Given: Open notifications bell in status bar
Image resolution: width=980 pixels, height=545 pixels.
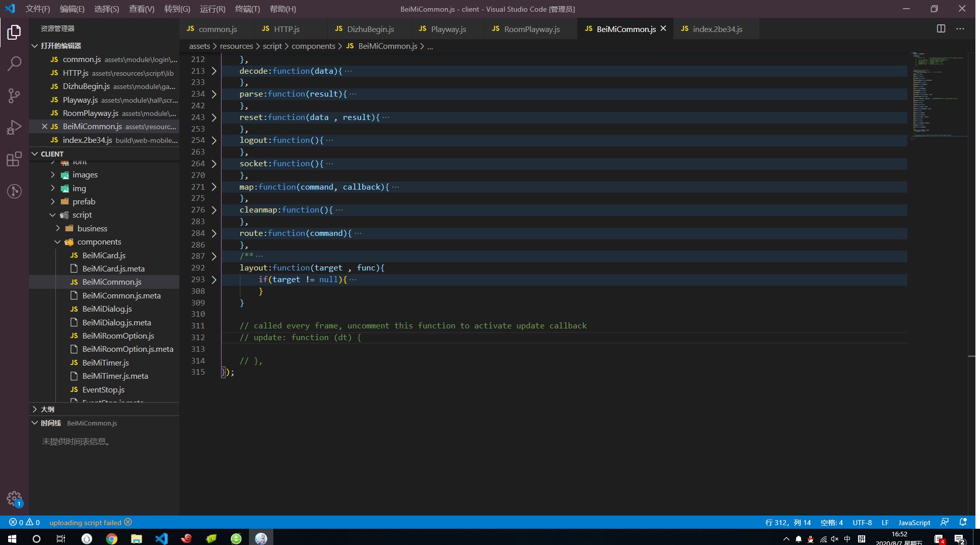Looking at the screenshot, I should click(963, 522).
